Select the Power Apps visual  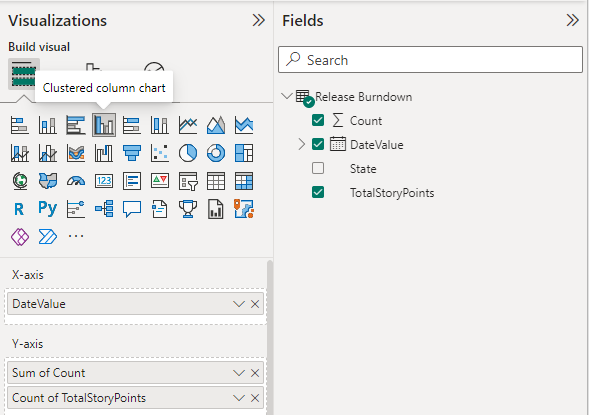tap(20, 237)
